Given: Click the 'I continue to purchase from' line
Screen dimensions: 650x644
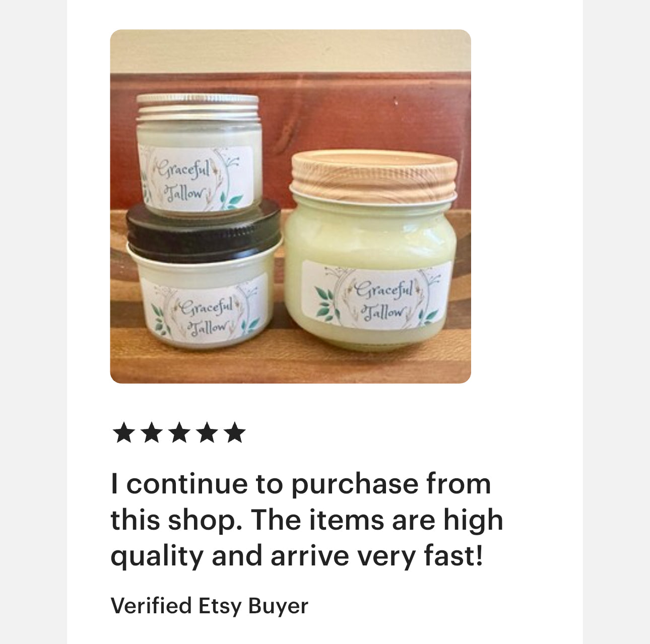Looking at the screenshot, I should (301, 484).
